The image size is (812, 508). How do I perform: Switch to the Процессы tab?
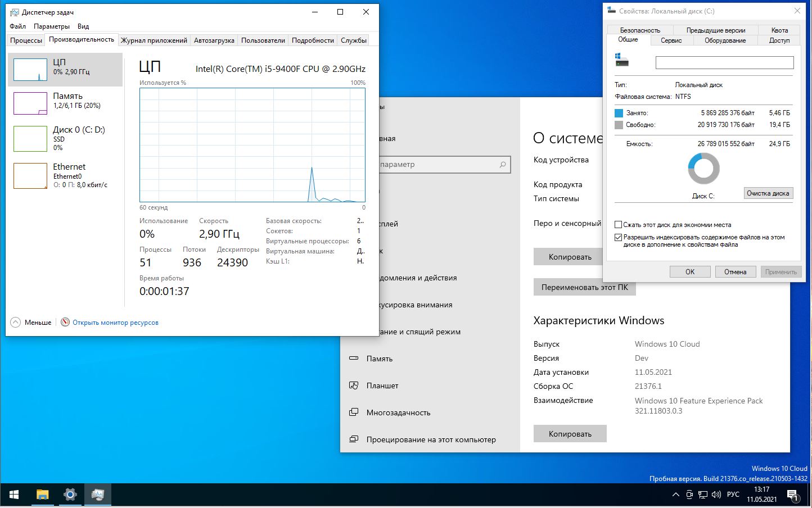pos(26,40)
